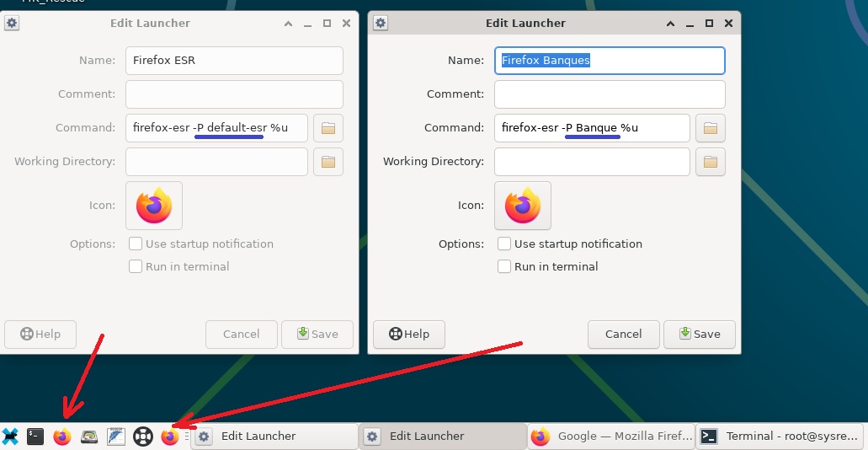Click Help in the Firefox ESR window
Screen dimensions: 868x450
click(40, 335)
